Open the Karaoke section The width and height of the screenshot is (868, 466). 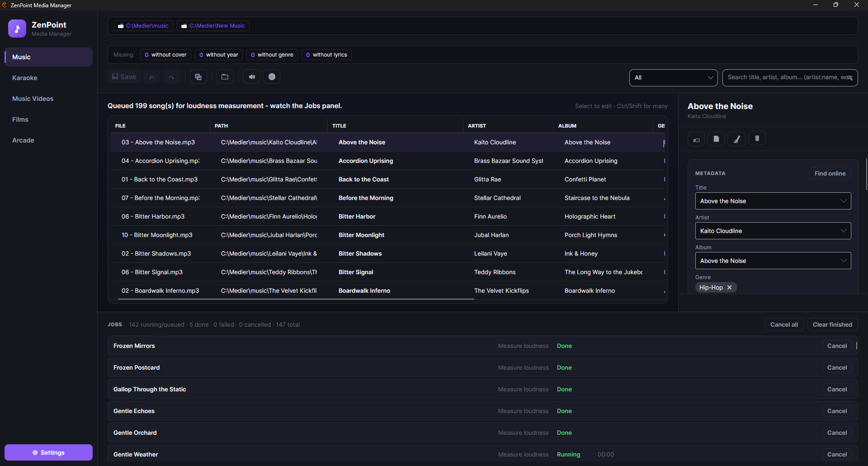[x=48, y=78]
